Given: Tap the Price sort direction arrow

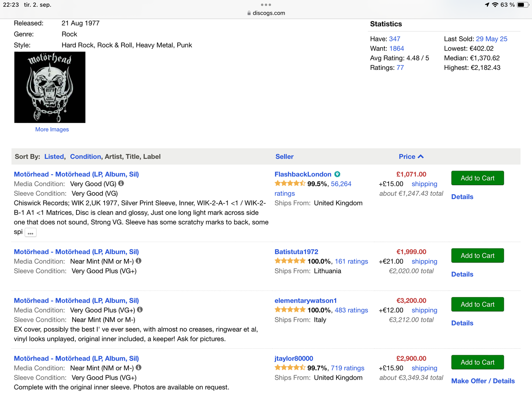Looking at the screenshot, I should tap(421, 157).
